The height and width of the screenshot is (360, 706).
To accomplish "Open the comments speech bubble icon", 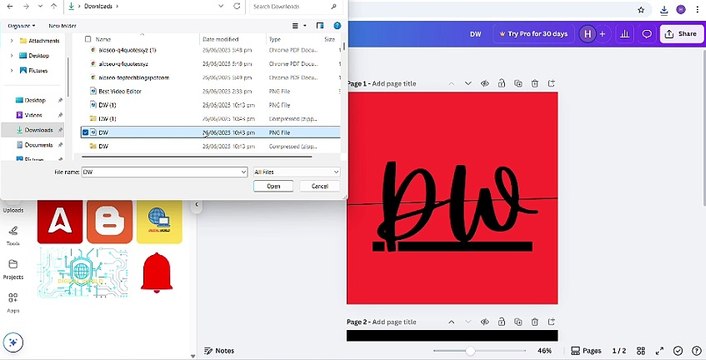I will tap(647, 34).
